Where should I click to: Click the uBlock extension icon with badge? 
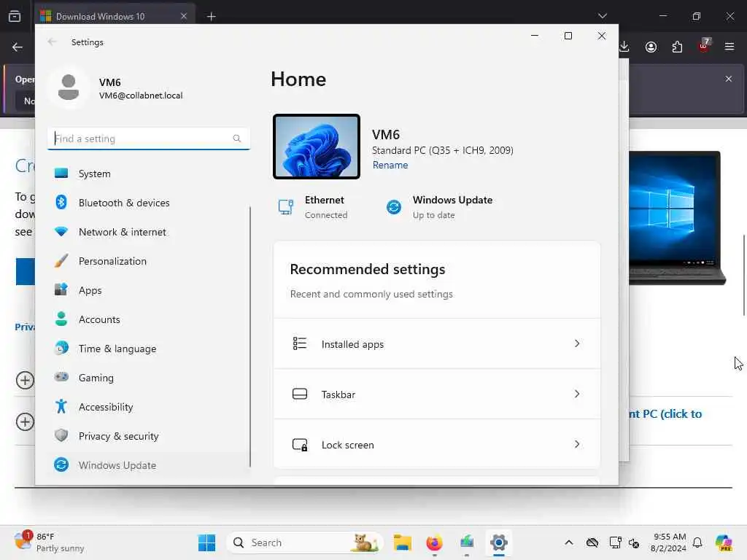(x=704, y=46)
